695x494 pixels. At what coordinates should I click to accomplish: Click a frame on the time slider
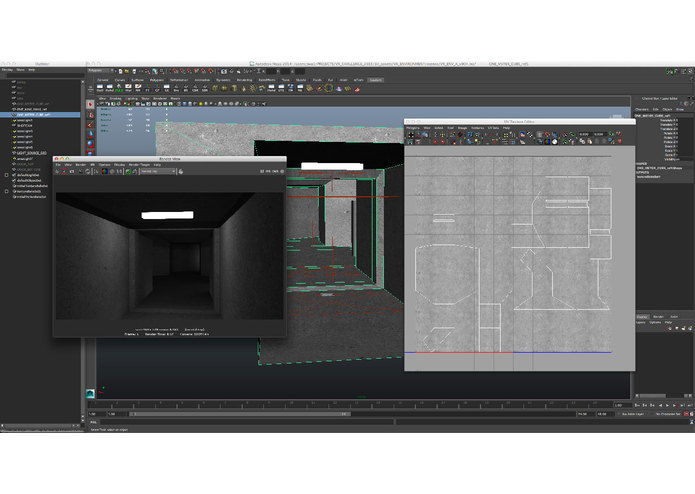click(350, 405)
